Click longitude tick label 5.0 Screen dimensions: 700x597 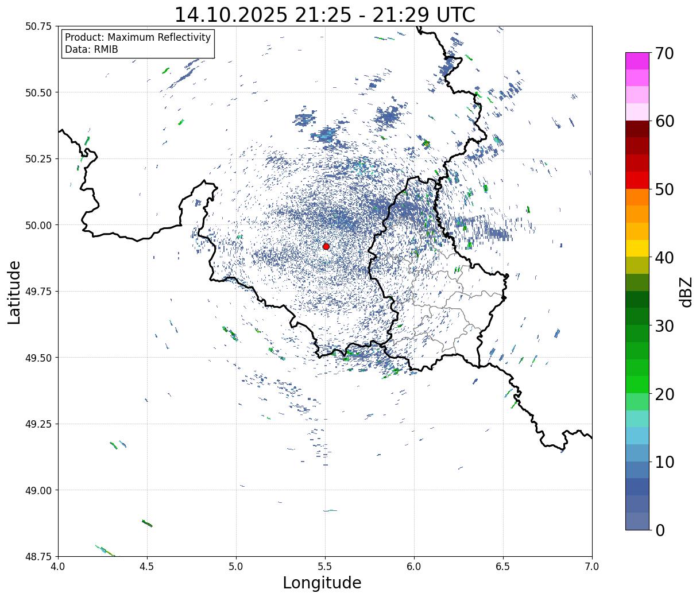(236, 567)
